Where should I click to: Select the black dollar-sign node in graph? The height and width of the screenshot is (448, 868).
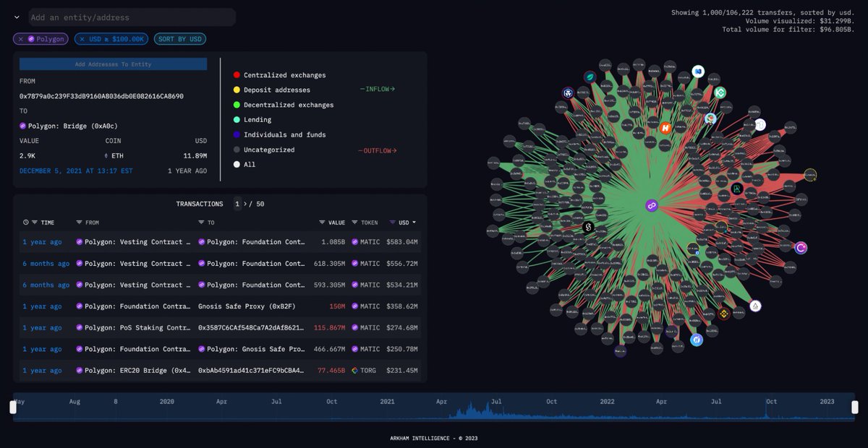[588, 227]
